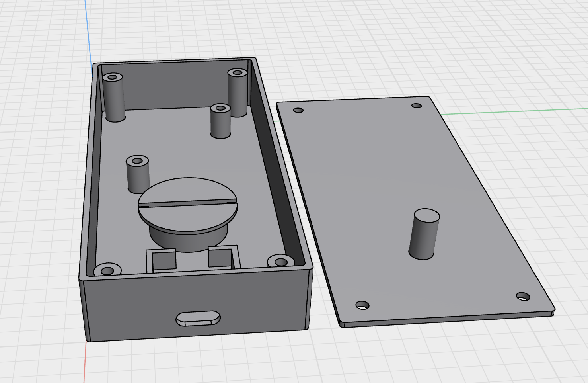Image resolution: width=588 pixels, height=383 pixels.
Task: Select the short standoff left of the slotted disc
Action: (138, 174)
